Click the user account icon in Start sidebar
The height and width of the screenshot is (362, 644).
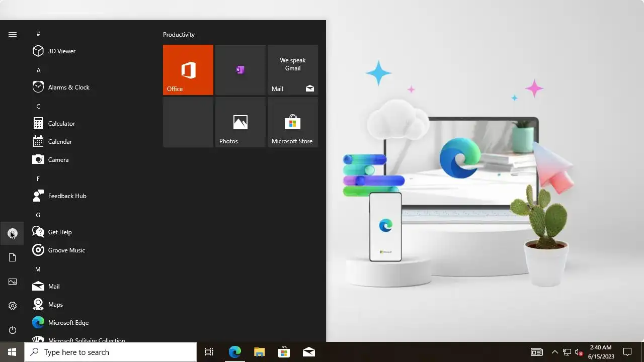tap(13, 233)
